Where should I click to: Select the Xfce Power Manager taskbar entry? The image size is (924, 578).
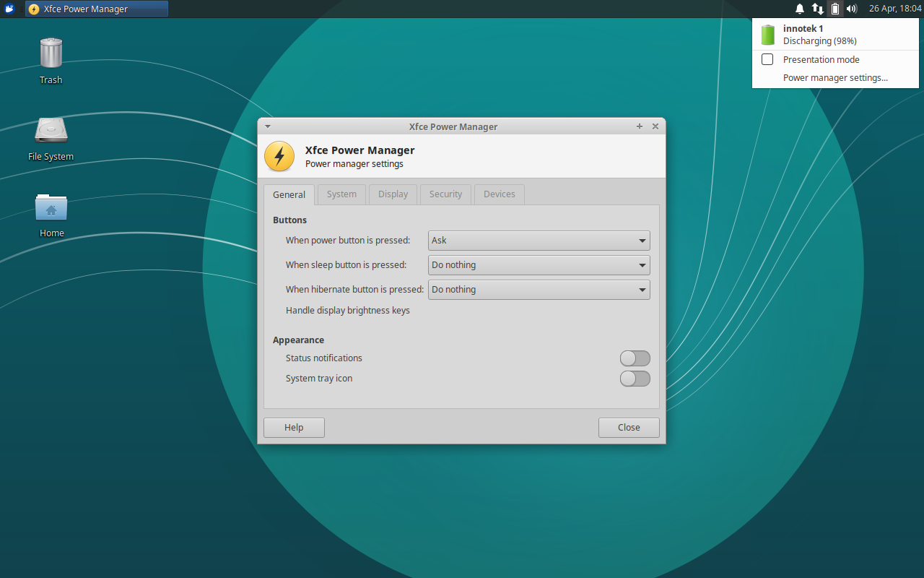click(x=96, y=9)
